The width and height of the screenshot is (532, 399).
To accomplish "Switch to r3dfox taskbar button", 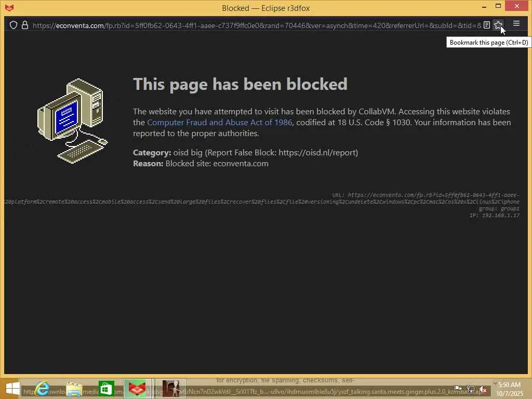I will 137,389.
